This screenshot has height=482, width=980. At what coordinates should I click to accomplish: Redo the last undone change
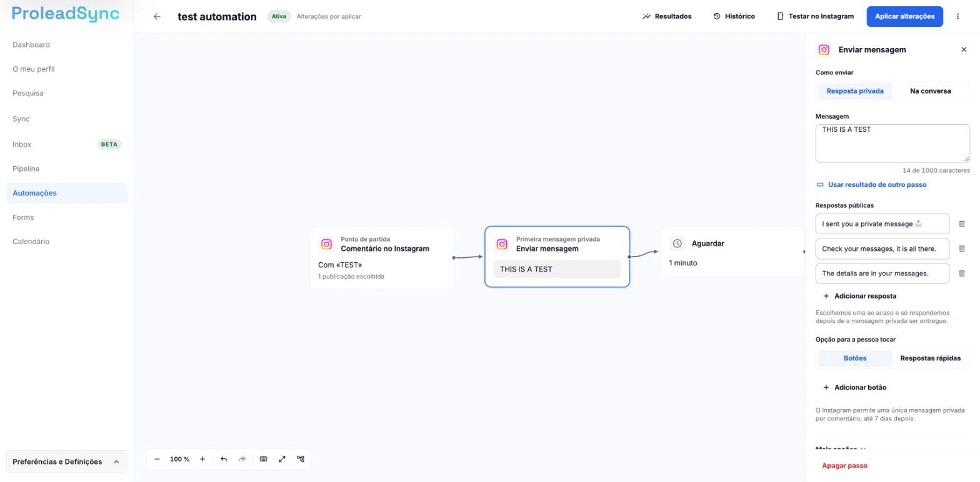tap(242, 459)
